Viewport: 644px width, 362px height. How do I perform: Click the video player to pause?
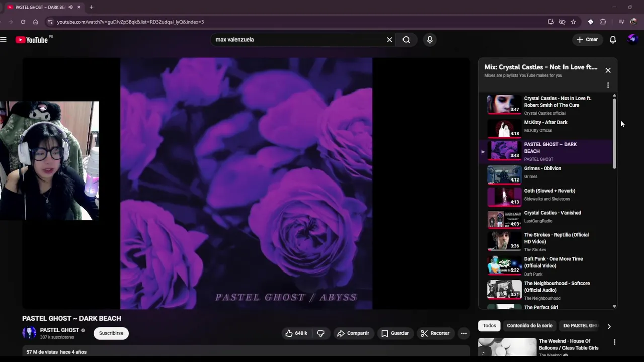tap(246, 184)
